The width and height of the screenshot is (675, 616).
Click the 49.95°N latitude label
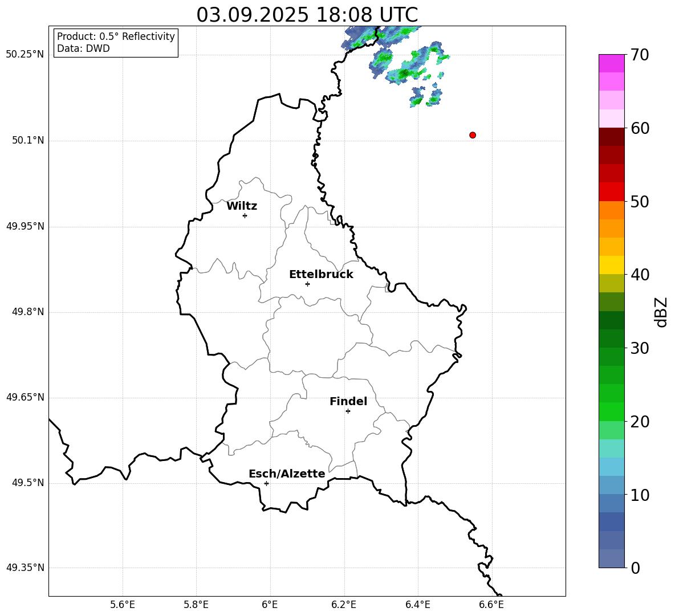click(x=25, y=226)
